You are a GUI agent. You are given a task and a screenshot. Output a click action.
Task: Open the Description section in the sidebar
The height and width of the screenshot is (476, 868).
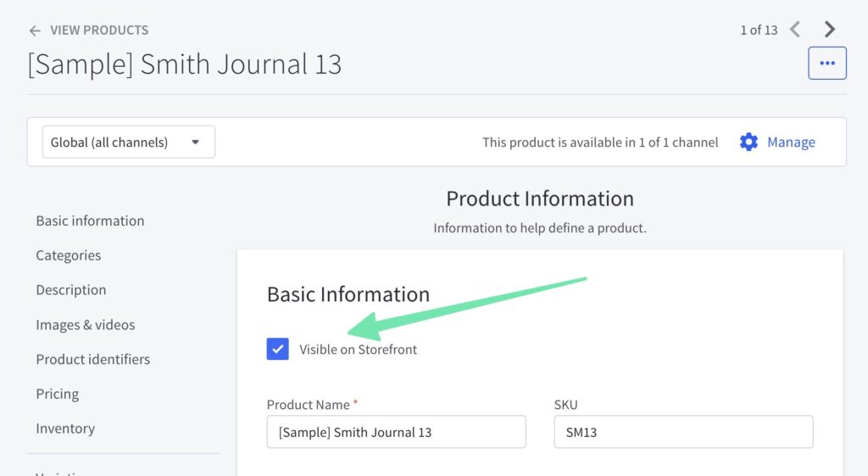click(71, 290)
